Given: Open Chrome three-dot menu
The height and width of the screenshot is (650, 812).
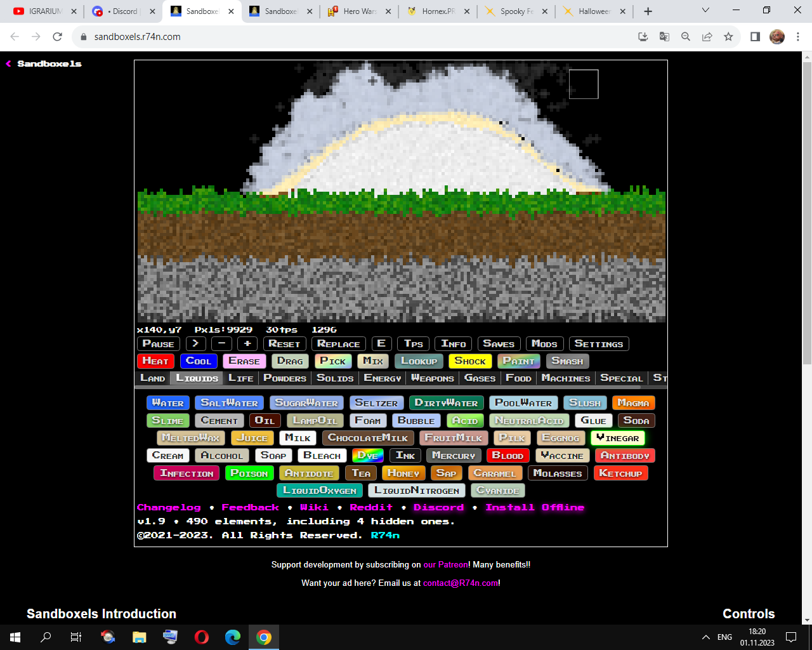Looking at the screenshot, I should point(798,37).
